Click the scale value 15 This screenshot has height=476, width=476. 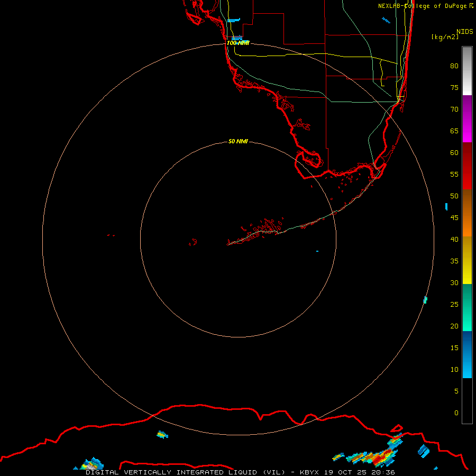point(454,348)
